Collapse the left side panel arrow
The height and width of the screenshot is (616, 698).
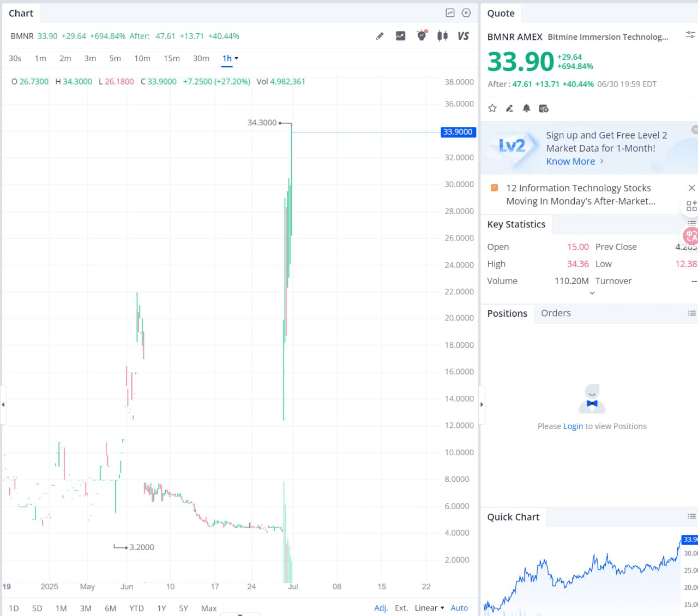tap(3, 404)
